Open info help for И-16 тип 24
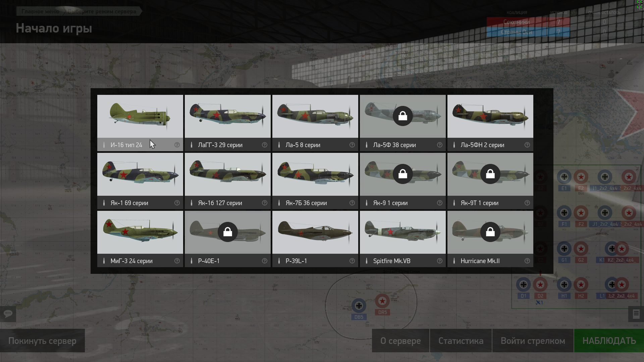 pos(177,145)
